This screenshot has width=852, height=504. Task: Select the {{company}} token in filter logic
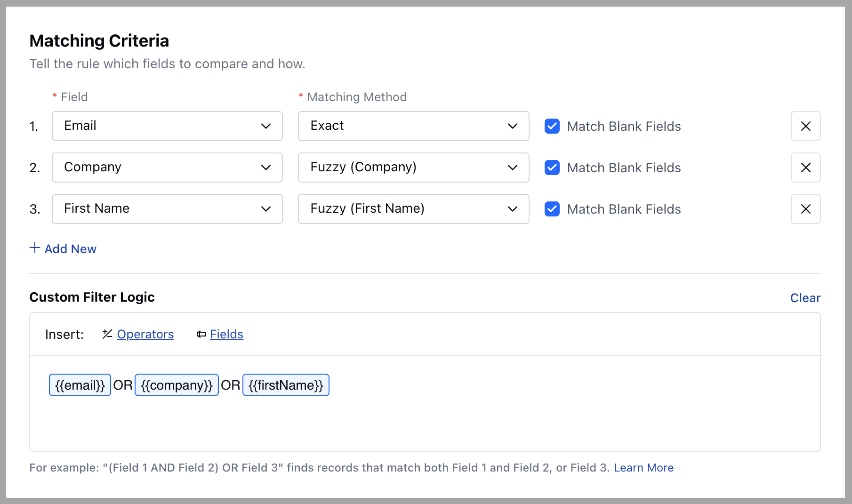click(177, 385)
